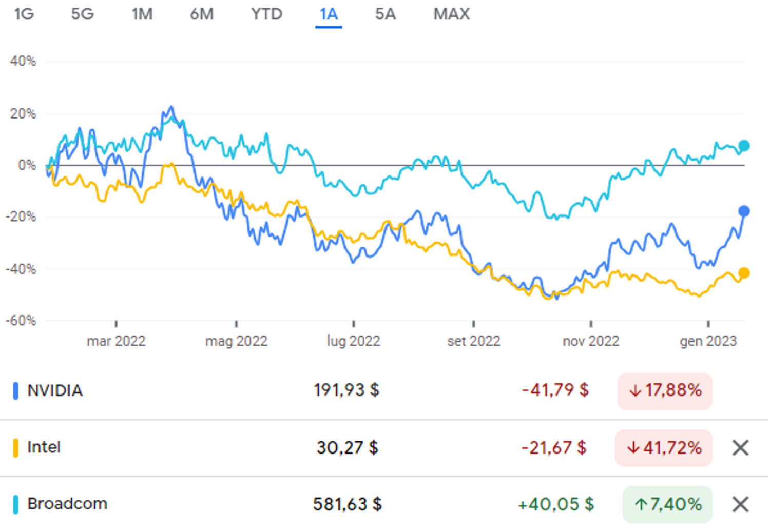Remove Broadcom from the comparison
770x532 pixels.
tap(740, 504)
